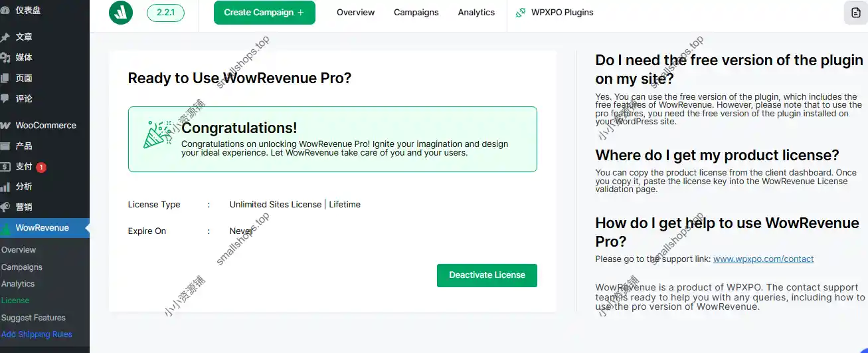The width and height of the screenshot is (868, 353).
Task: Open Add Shipping Rules sidebar link
Action: pos(37,334)
